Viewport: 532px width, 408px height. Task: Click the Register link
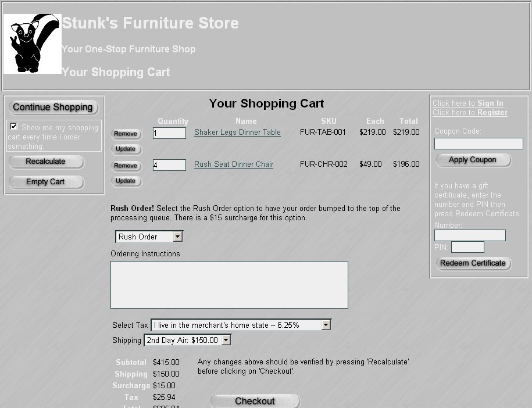point(492,113)
